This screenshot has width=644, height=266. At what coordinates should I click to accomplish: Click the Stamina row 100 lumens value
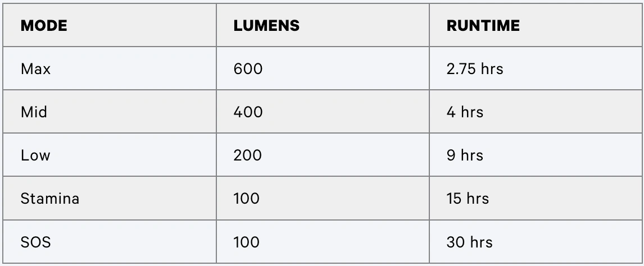[247, 199]
